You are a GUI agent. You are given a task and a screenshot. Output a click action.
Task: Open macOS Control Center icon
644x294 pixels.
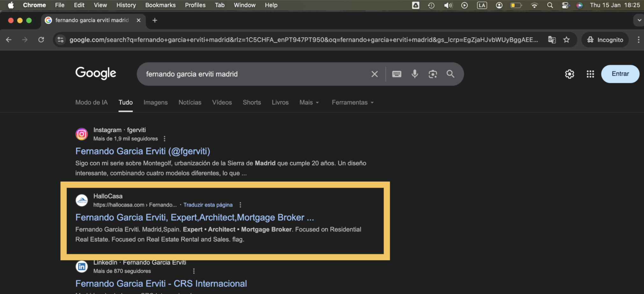pos(565,5)
